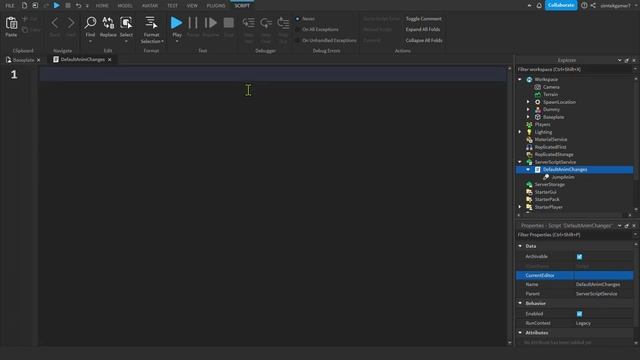This screenshot has height=360, width=640.
Task: Switch to the TEST ribbon tab
Action: [x=173, y=6]
